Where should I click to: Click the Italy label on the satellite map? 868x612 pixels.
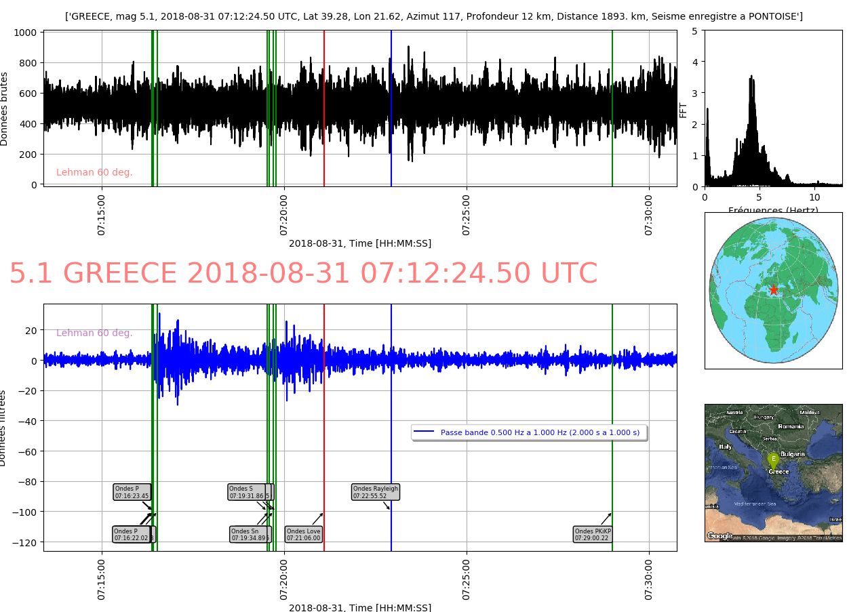pyautogui.click(x=726, y=447)
